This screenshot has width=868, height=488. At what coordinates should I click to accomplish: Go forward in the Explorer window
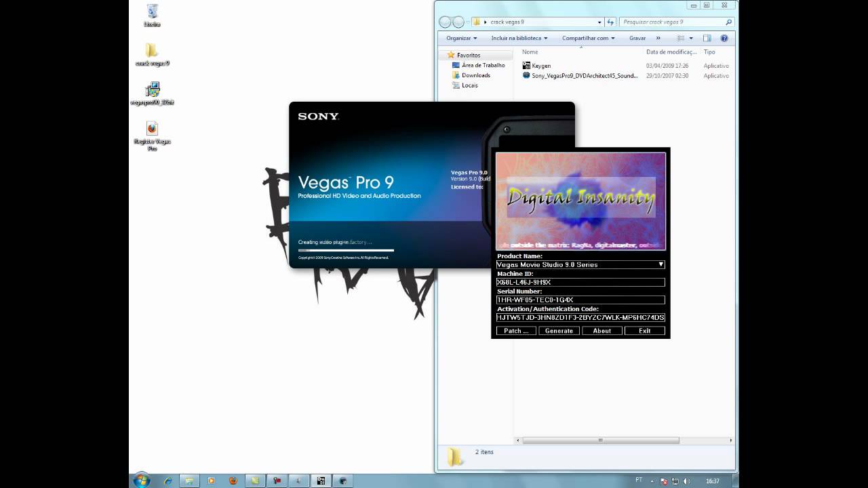tap(458, 22)
